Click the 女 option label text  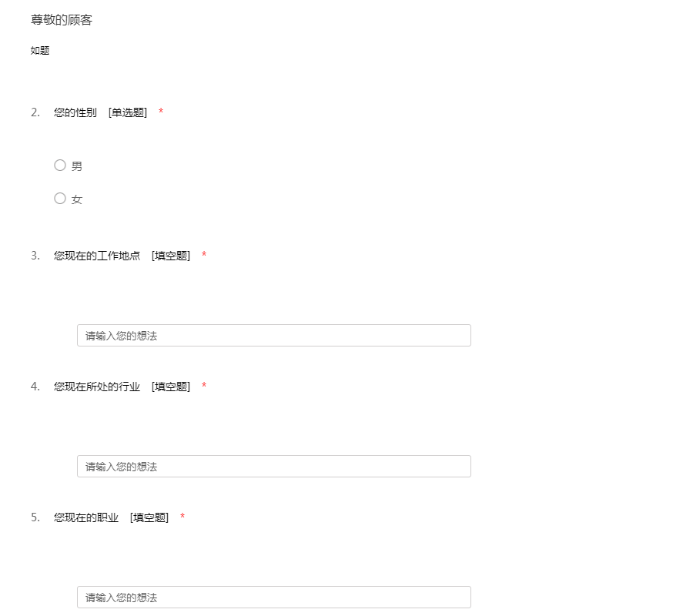tap(77, 199)
